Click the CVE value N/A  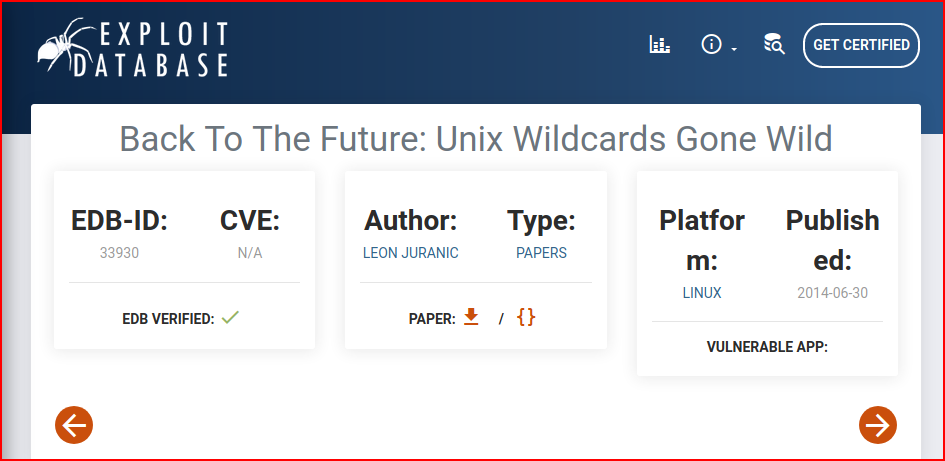(x=250, y=253)
